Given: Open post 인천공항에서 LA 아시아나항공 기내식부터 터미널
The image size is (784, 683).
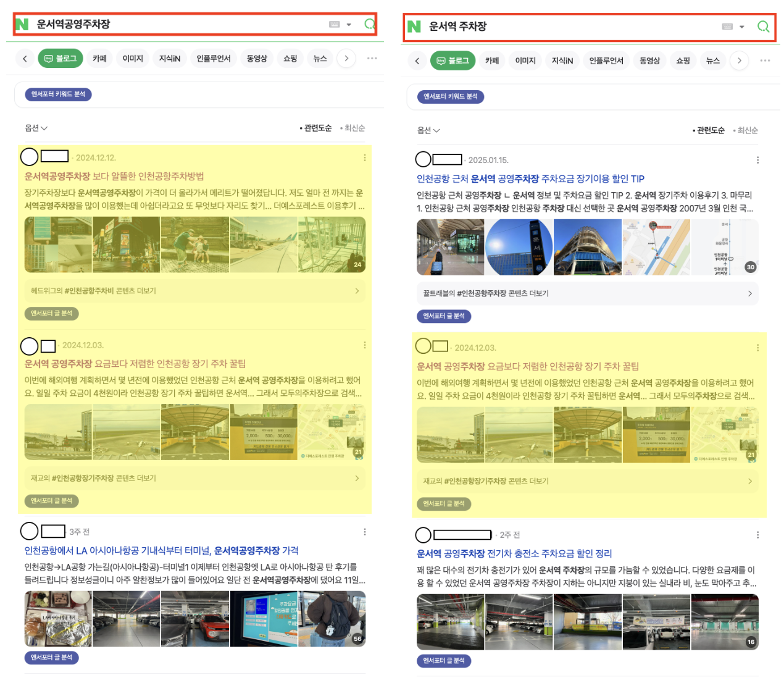Looking at the screenshot, I should tap(162, 551).
